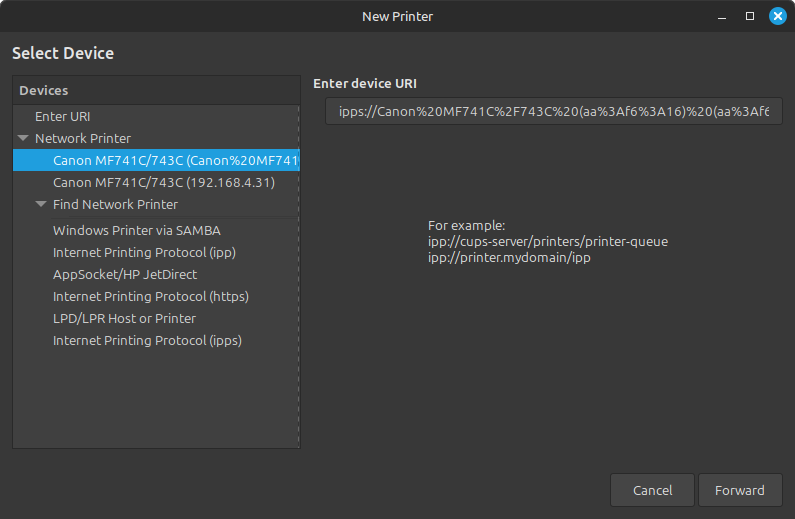Collapse the Network Printer tree node

coord(23,138)
